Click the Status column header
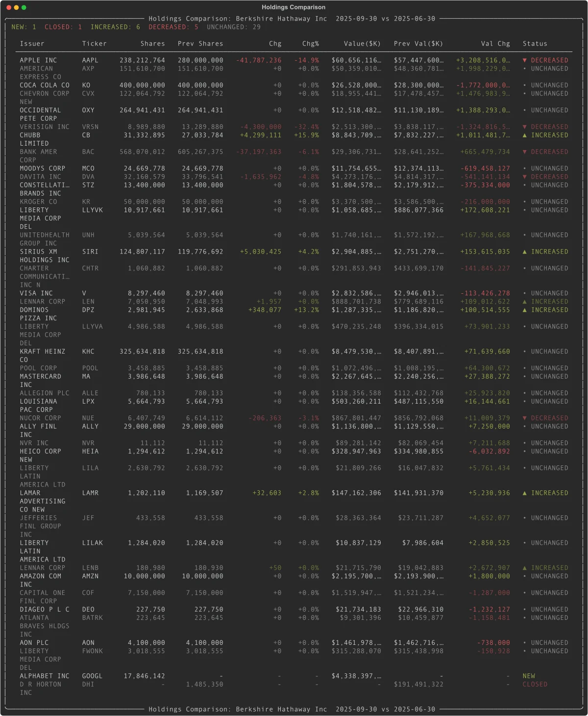588x716 pixels. point(535,44)
